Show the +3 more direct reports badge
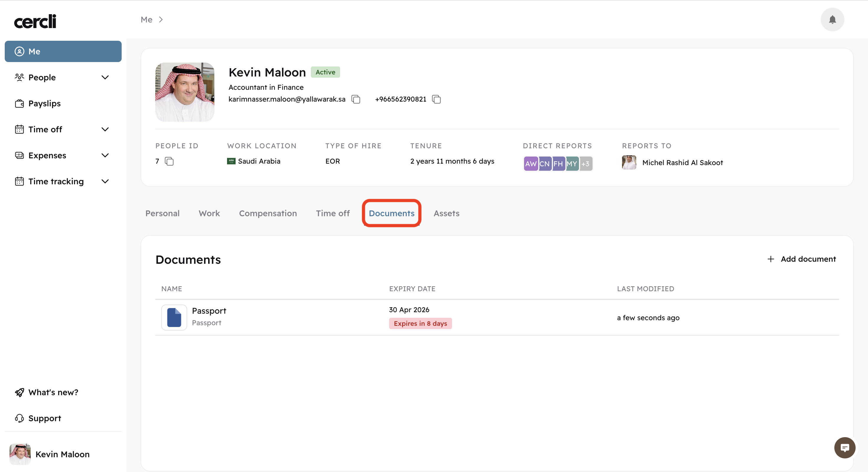The width and height of the screenshot is (868, 472). (x=586, y=164)
